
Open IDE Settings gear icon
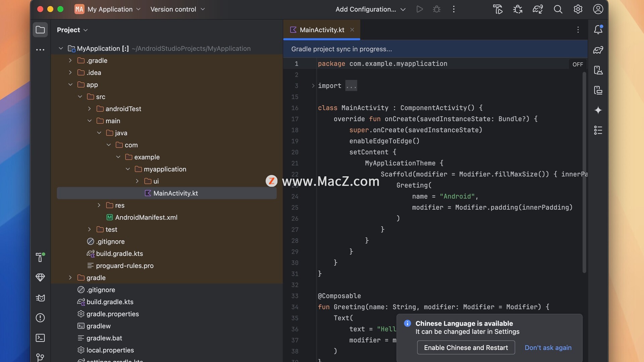pyautogui.click(x=578, y=9)
